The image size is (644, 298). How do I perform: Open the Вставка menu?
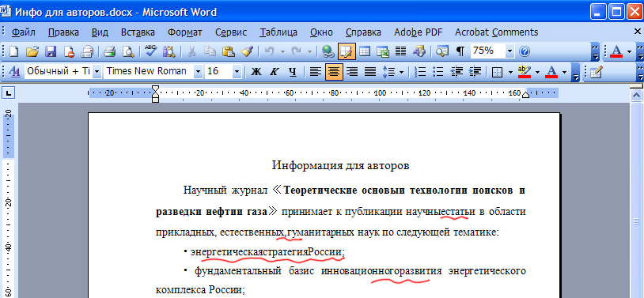(138, 32)
